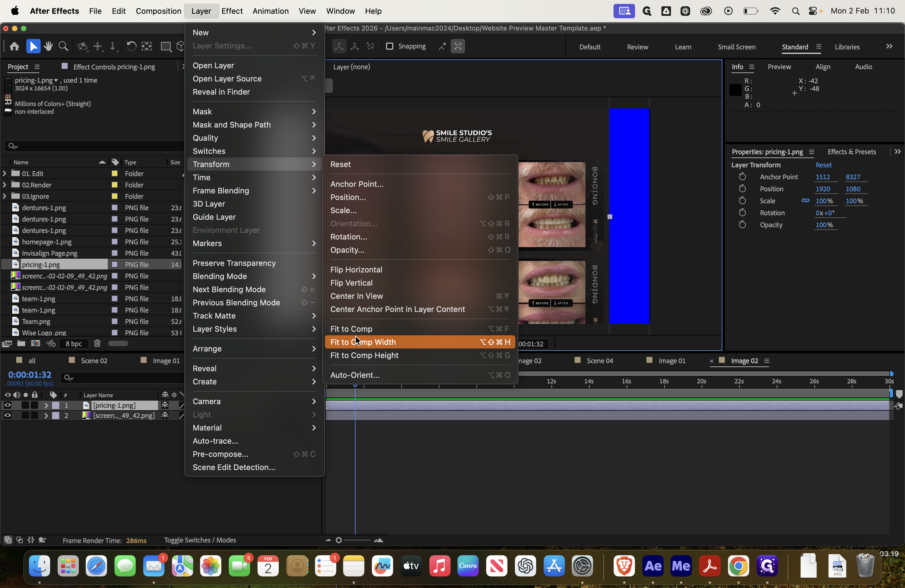Click the Selection arrow tool
905x588 pixels.
click(x=33, y=46)
